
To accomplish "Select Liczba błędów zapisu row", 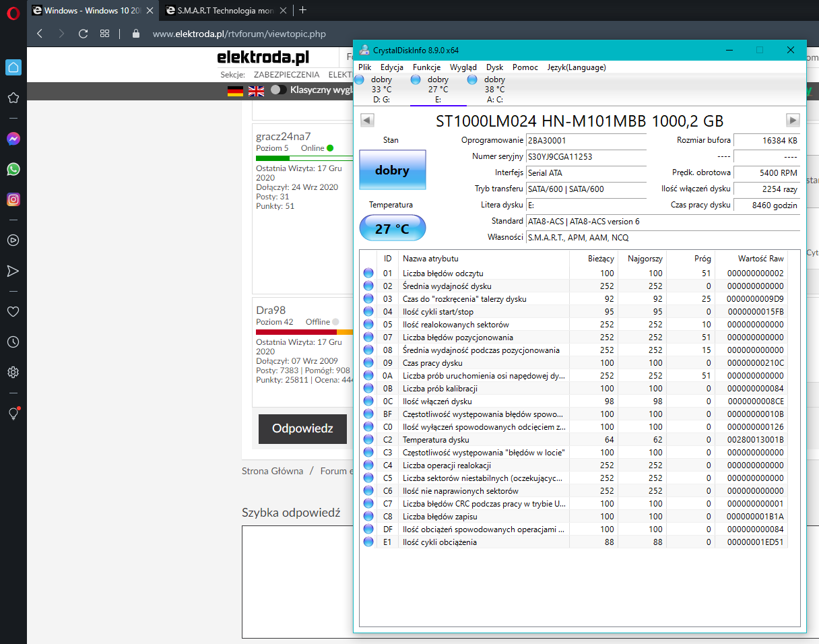I will coord(574,517).
